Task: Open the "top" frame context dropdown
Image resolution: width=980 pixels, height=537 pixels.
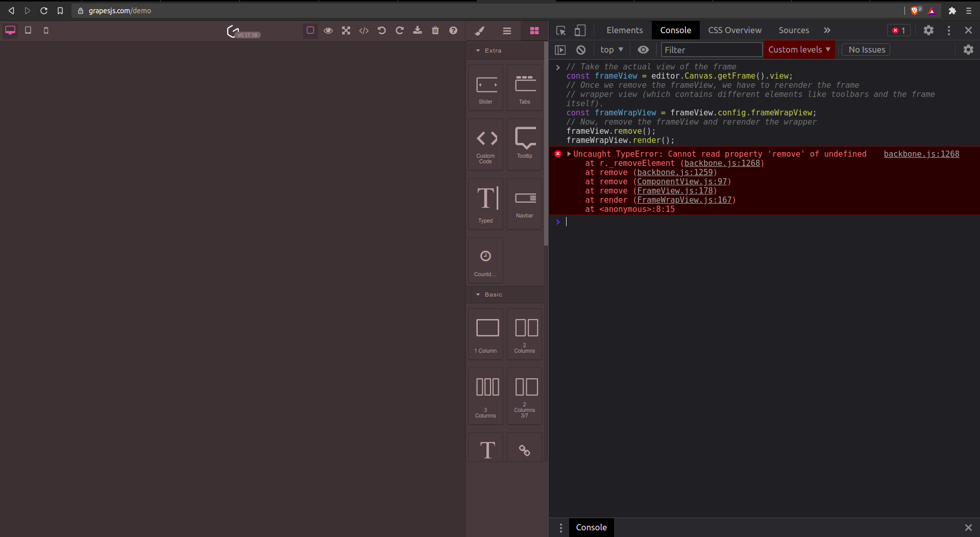Action: point(612,50)
